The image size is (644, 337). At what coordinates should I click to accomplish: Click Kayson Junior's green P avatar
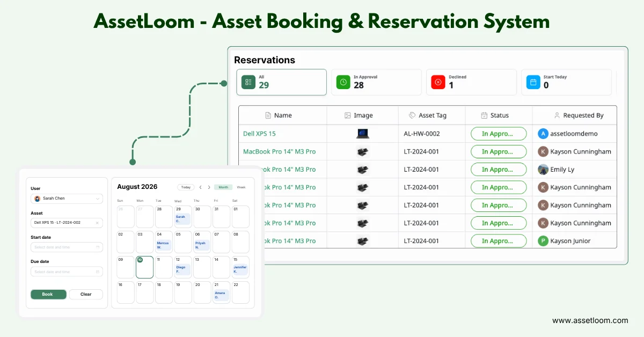543,241
